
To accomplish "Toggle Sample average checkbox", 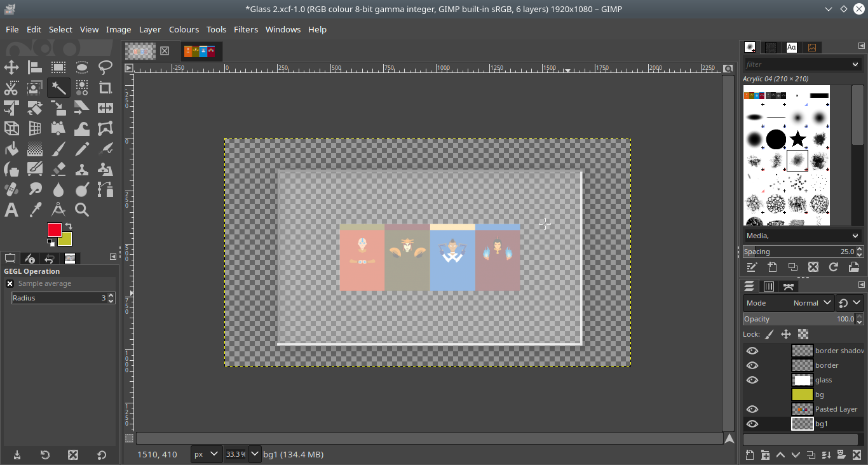I will (10, 283).
